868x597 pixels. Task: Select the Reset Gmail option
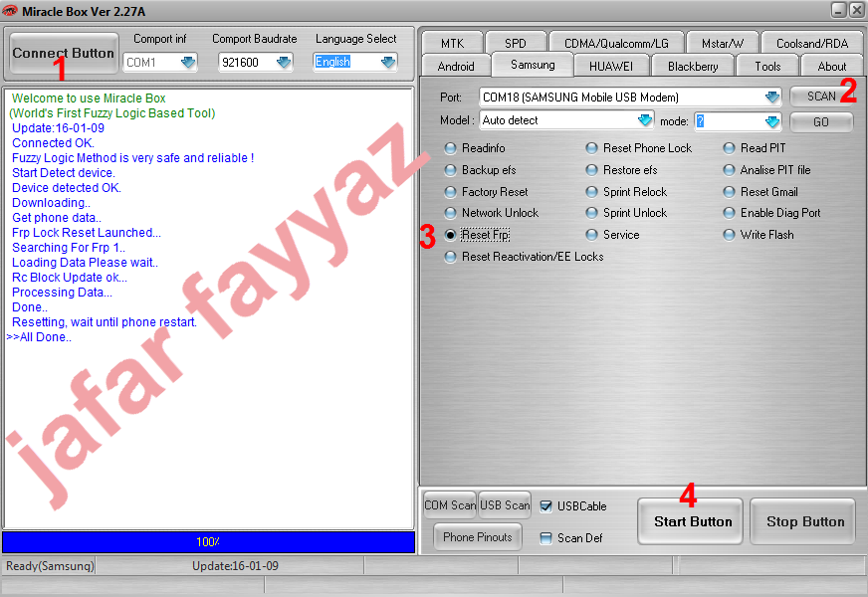click(760, 192)
